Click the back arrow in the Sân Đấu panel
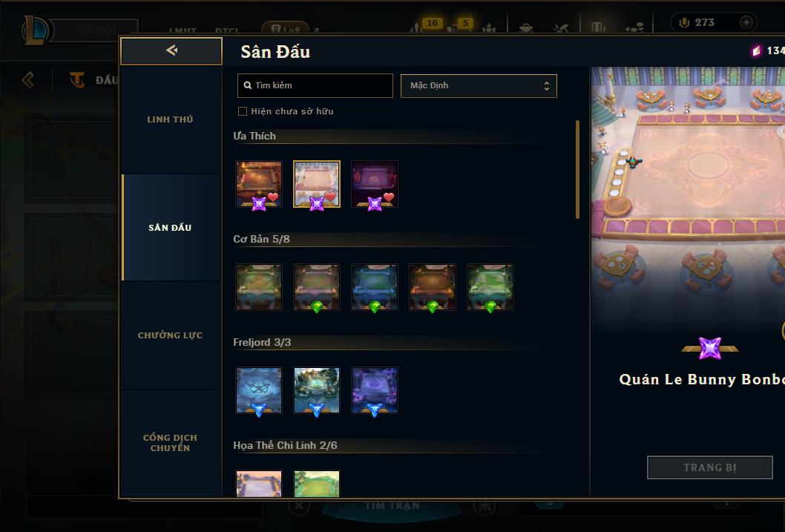The image size is (785, 532). coord(171,50)
